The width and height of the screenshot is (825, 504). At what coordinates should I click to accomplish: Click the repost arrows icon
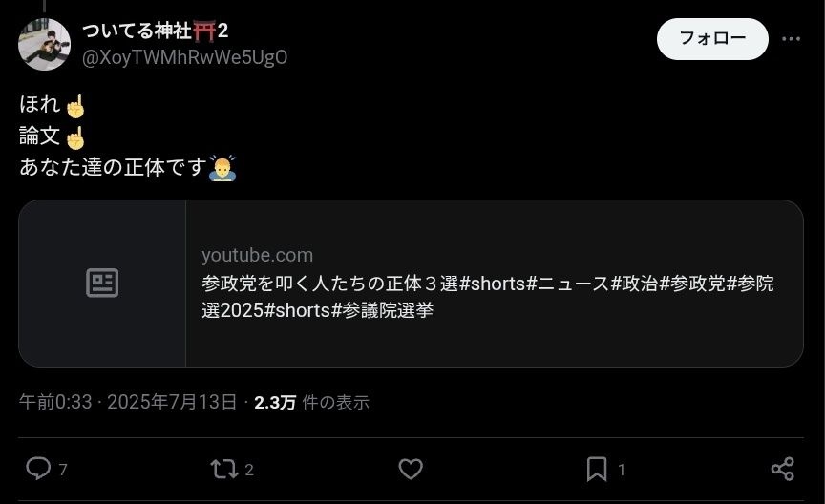224,469
